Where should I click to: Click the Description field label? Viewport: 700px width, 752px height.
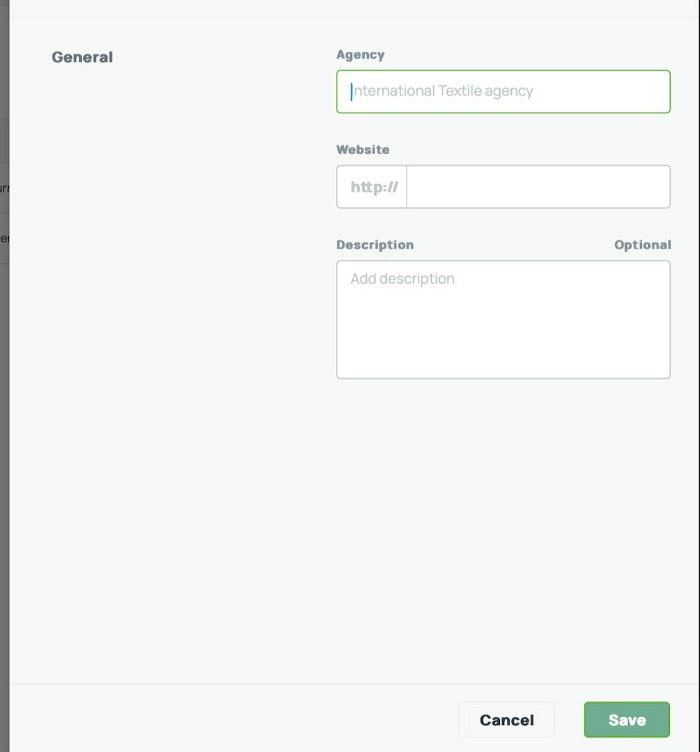tap(375, 244)
